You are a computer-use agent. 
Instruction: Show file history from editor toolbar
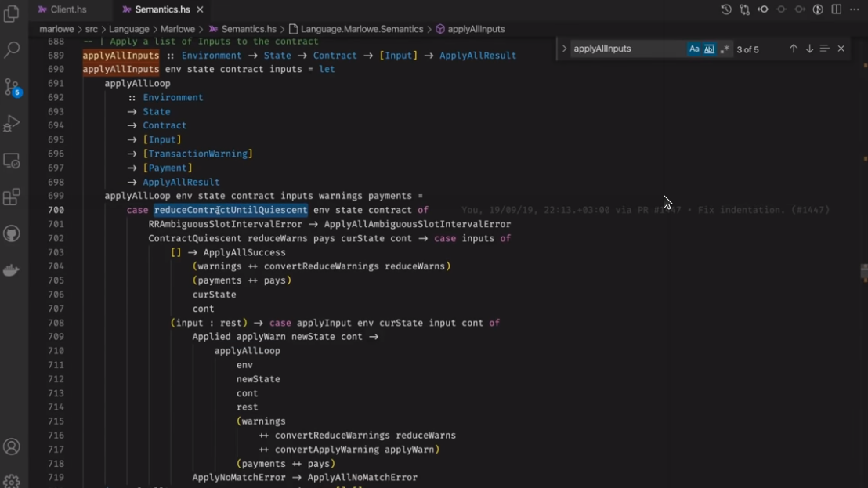(x=726, y=9)
